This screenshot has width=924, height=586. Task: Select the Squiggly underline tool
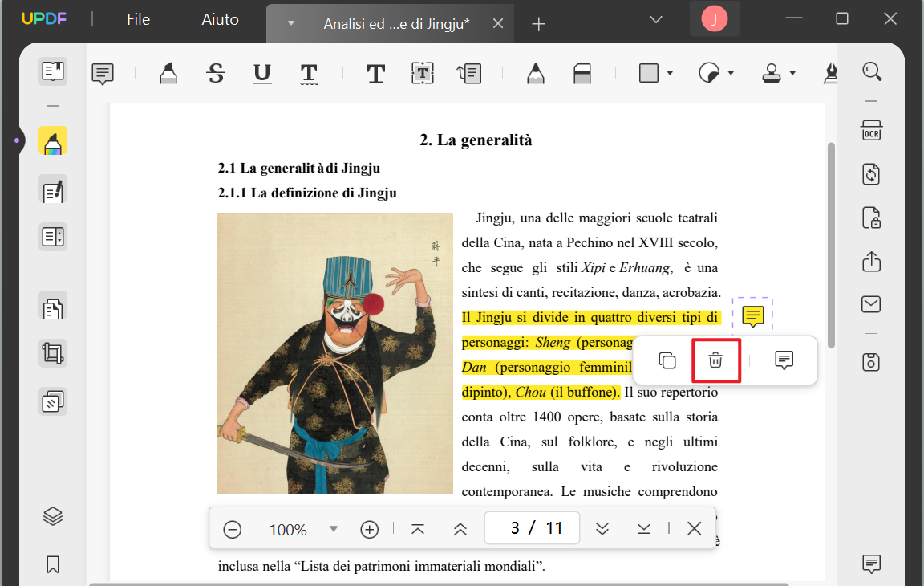pyautogui.click(x=309, y=75)
